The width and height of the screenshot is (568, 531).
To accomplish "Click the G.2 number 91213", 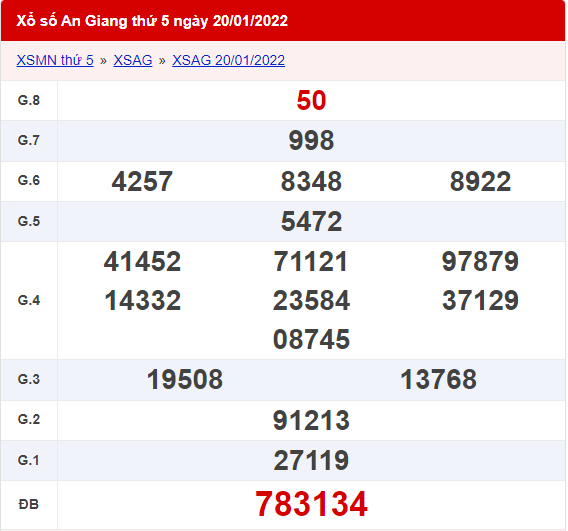I will pyautogui.click(x=311, y=420).
